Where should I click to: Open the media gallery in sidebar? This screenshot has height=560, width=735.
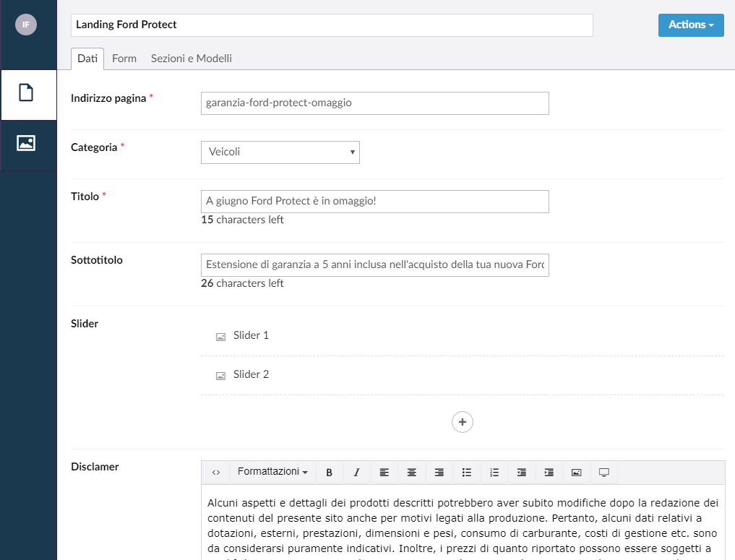[27, 143]
